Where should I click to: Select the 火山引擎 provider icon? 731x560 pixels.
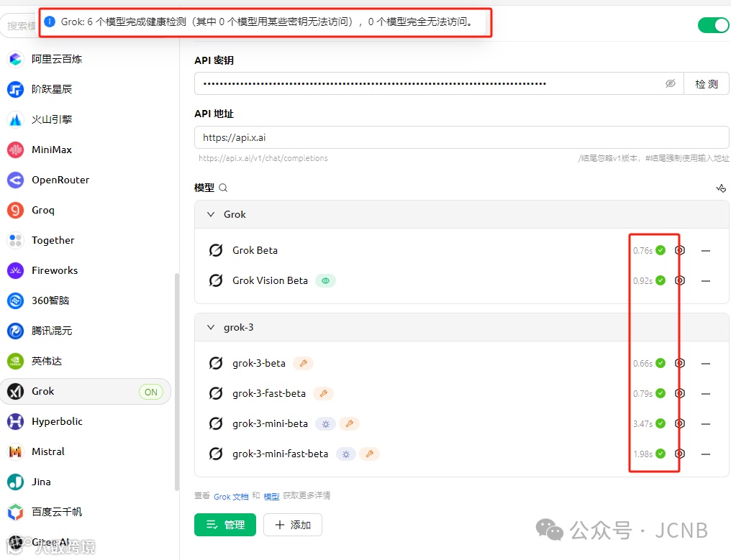[x=15, y=120]
